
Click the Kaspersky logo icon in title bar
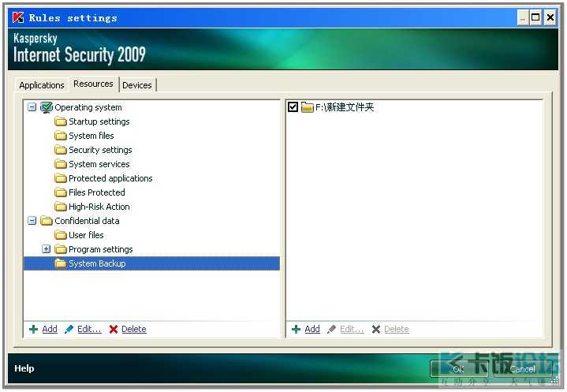[x=18, y=17]
